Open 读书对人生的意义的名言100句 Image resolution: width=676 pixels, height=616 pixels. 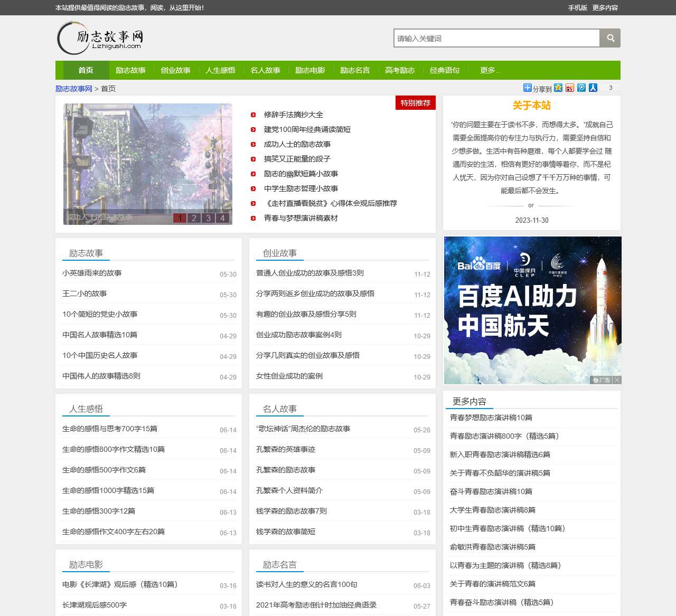307,584
